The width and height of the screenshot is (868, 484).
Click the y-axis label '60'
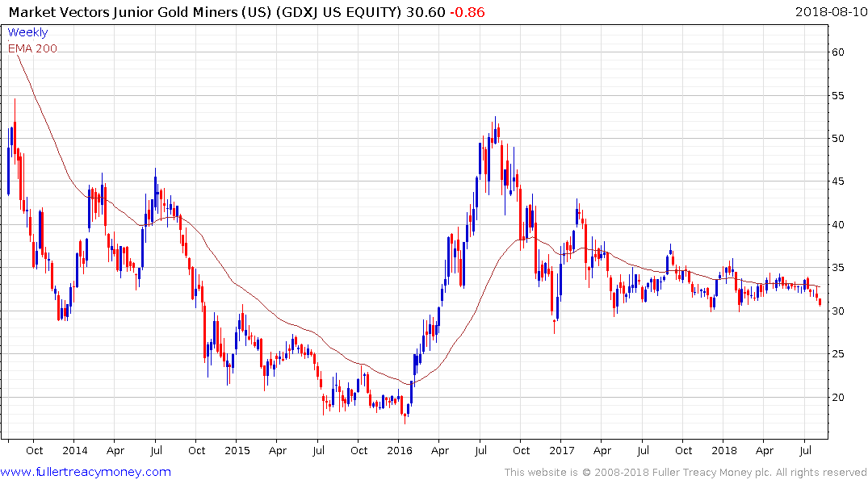pyautogui.click(x=837, y=52)
